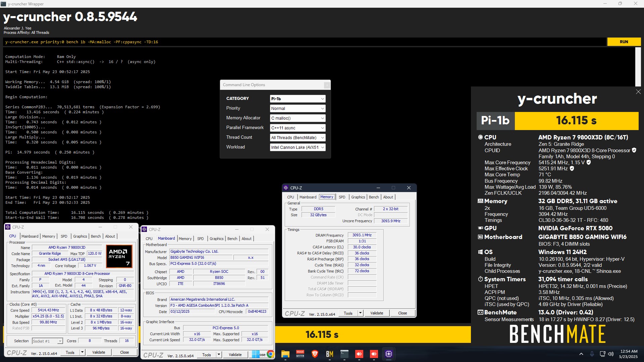Screen dimensions: 644x362
Task: Click the BIOS Version F3 AGESA field
Action: tap(219, 305)
